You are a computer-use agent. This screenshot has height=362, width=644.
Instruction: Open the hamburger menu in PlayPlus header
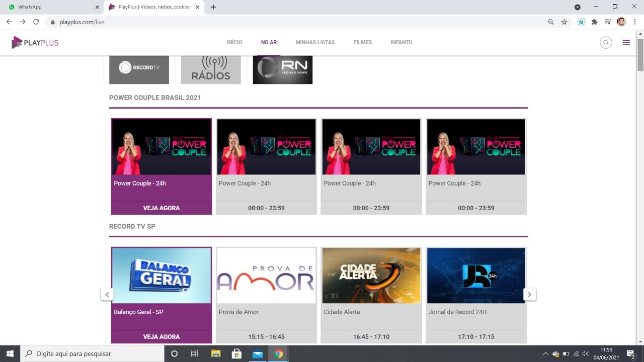tap(626, 43)
